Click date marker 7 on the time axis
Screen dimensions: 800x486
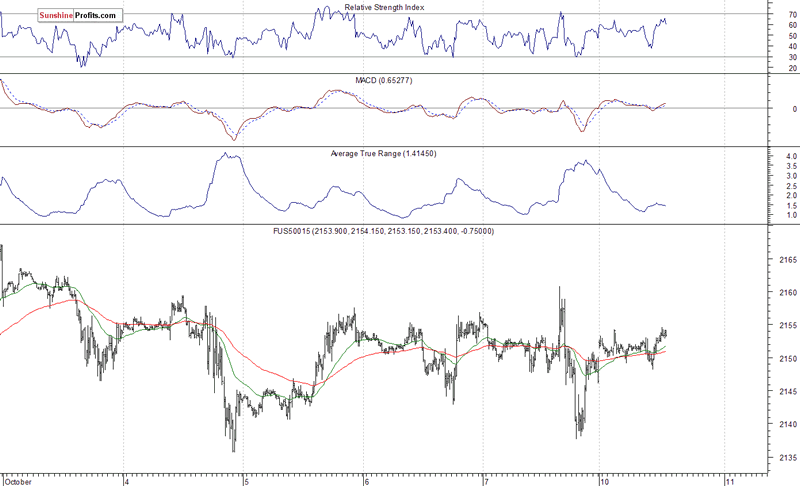click(485, 479)
